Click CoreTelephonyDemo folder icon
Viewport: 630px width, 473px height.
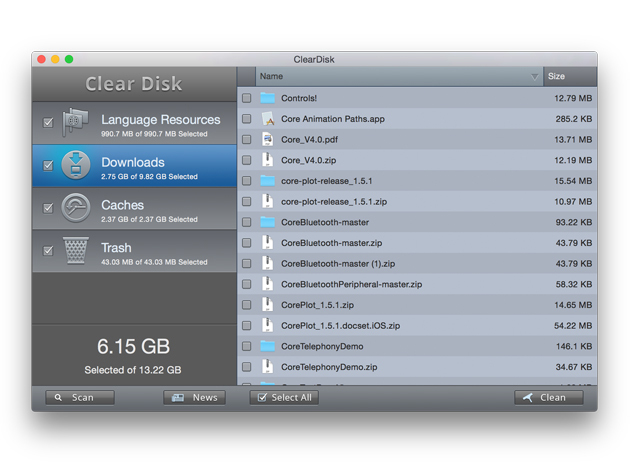point(267,346)
